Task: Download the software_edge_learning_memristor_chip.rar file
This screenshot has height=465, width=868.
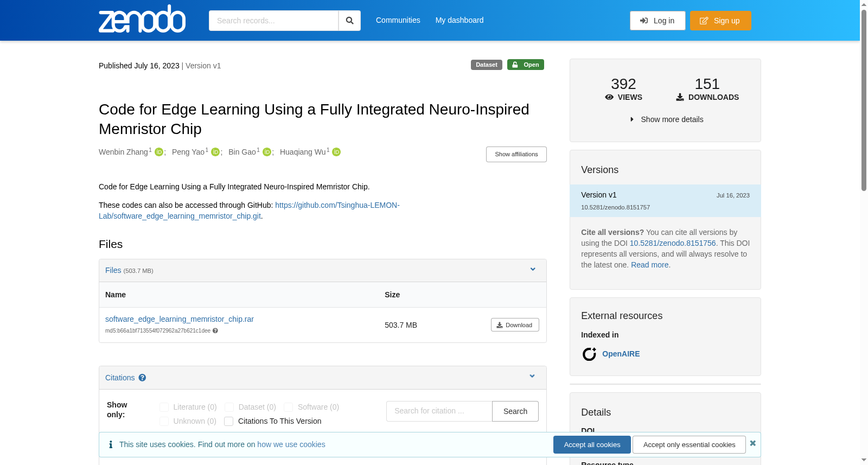Action: (x=515, y=325)
